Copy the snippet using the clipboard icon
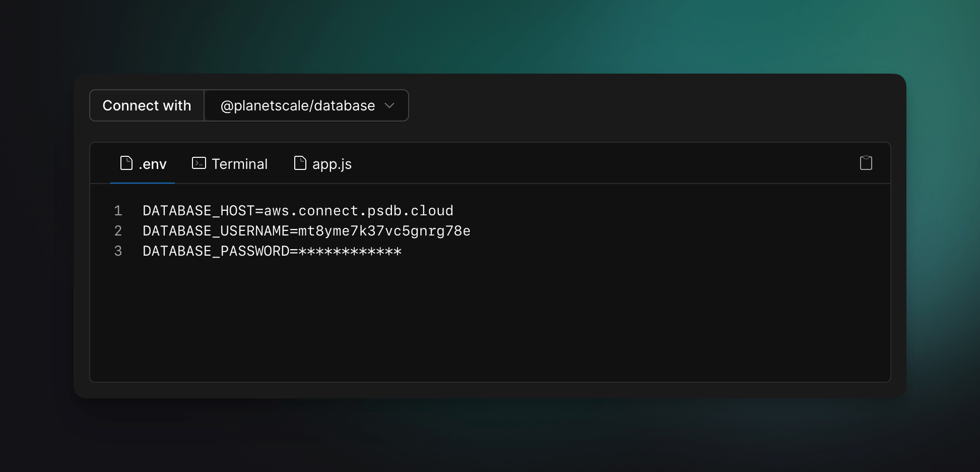Viewport: 980px width, 472px height. [866, 162]
